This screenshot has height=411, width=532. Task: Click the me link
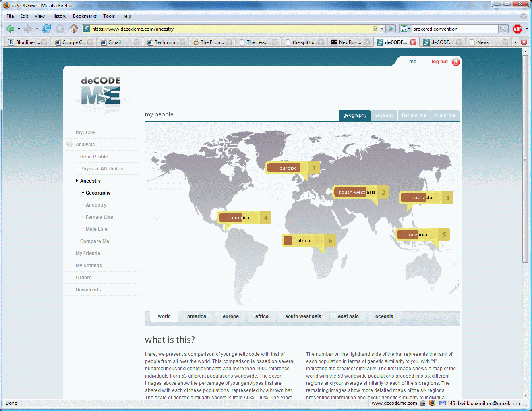(x=413, y=62)
